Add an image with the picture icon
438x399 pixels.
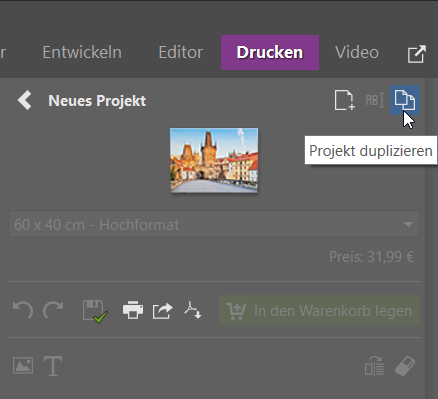23,365
